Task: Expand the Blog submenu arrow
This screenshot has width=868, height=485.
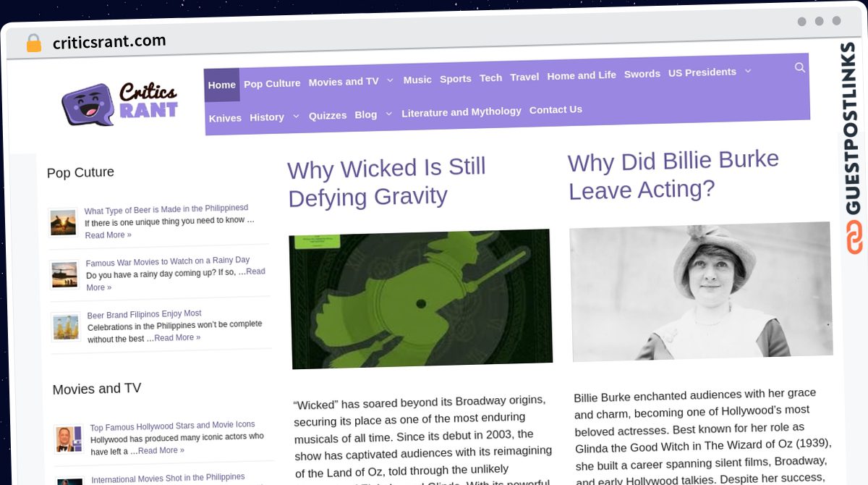Action: [388, 114]
